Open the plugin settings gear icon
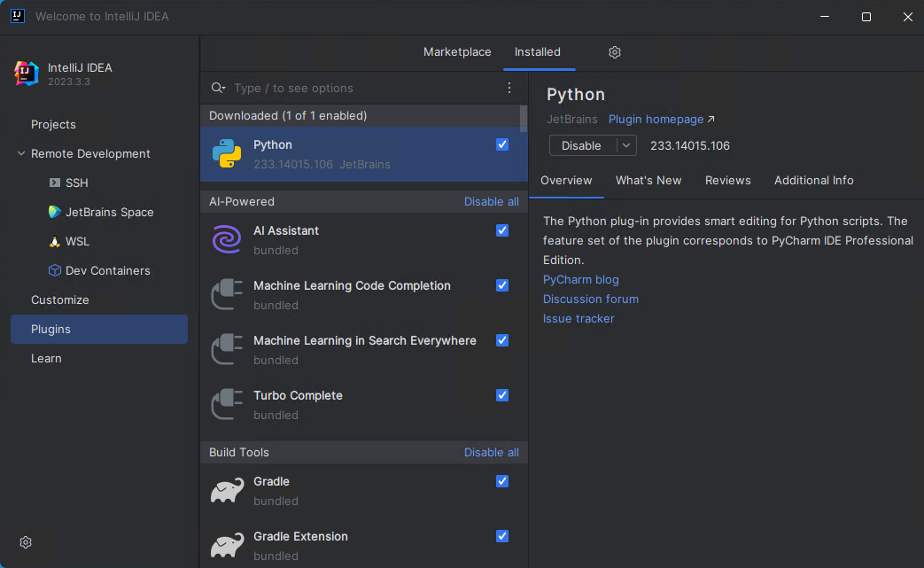This screenshot has height=568, width=924. pos(614,52)
